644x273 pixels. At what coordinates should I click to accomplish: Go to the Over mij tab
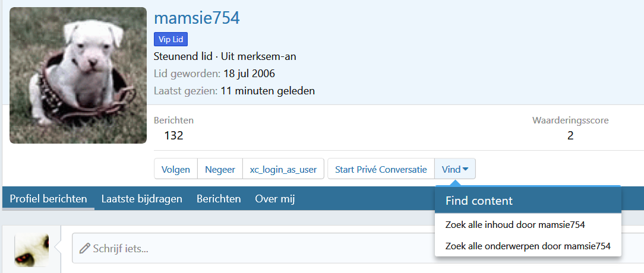pos(275,199)
